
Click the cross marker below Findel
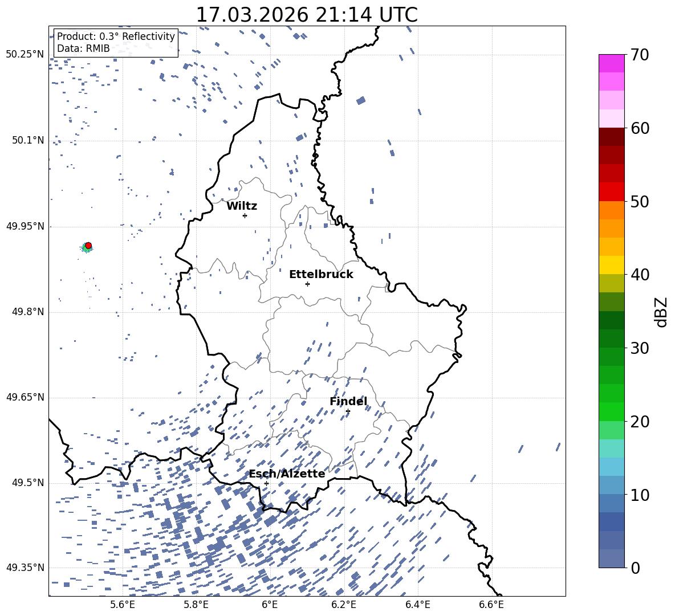point(348,411)
